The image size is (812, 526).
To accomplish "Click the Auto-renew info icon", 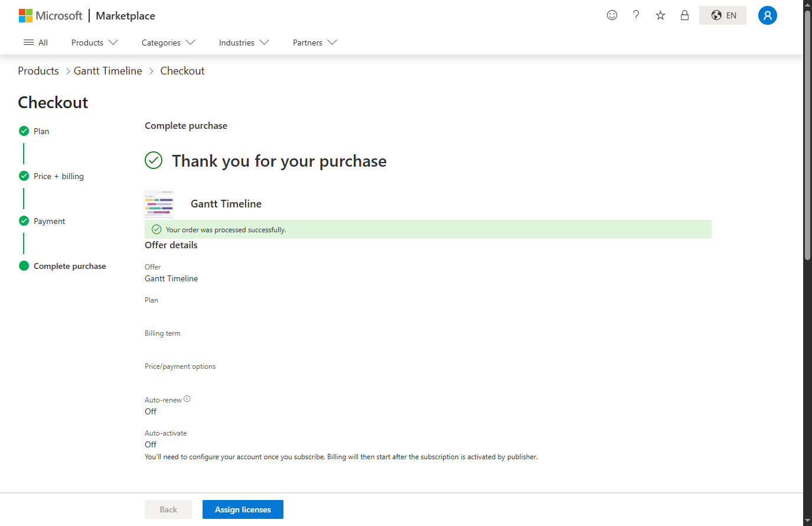I will [x=187, y=399].
